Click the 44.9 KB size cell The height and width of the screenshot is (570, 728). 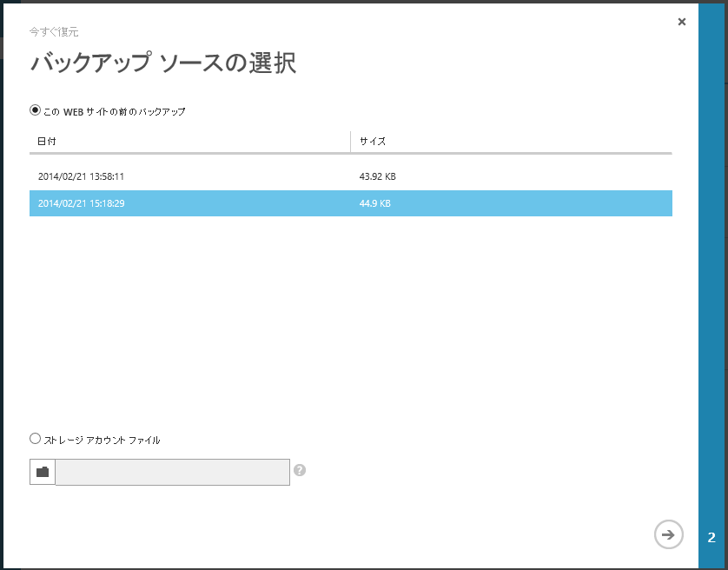pyautogui.click(x=375, y=203)
